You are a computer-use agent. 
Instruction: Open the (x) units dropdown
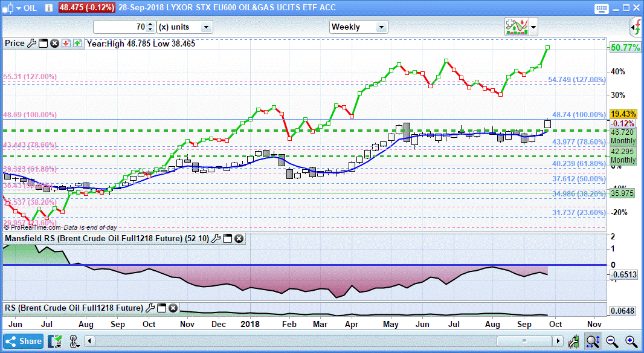(184, 27)
